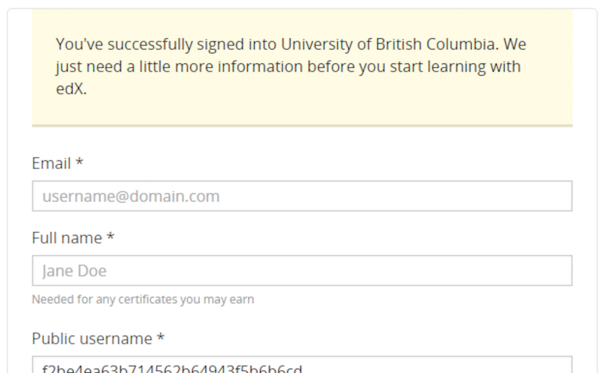
Task: Click the word certificates in helper text
Action: coord(148,299)
